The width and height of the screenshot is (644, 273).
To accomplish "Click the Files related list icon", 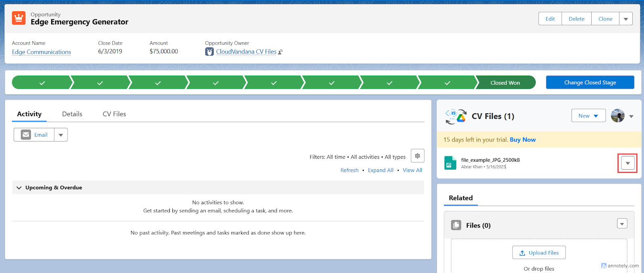I will tap(456, 225).
